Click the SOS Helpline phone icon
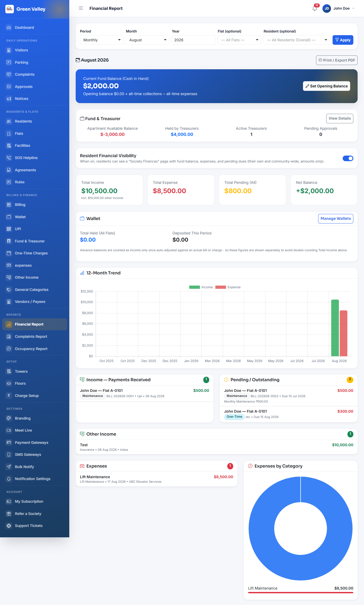 coord(9,158)
